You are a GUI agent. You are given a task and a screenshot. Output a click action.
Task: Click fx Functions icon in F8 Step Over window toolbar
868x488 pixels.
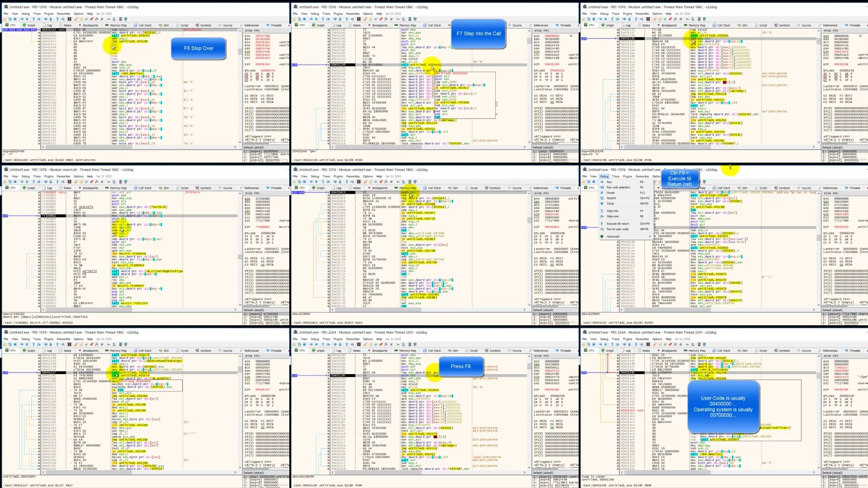[96, 19]
